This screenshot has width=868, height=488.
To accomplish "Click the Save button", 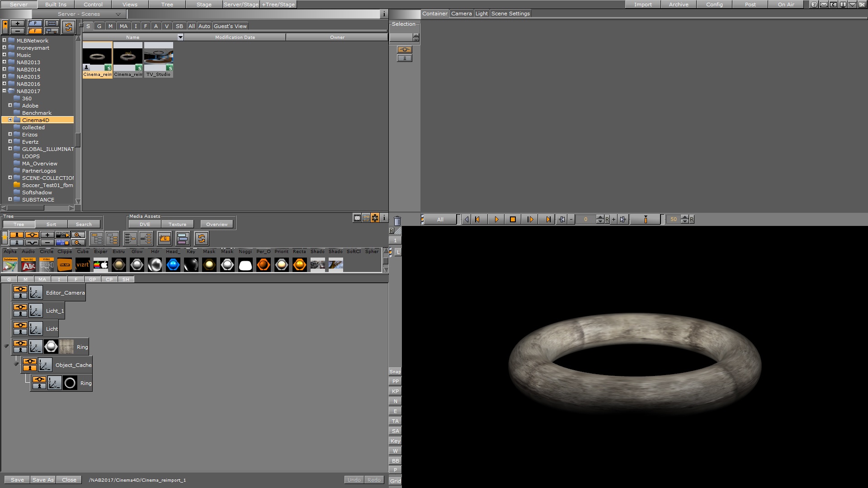I will tap(17, 480).
